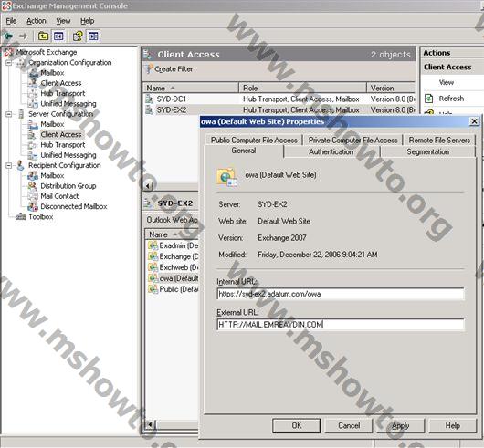Click the Up one level toolbar icon
Screen dimensions: 484x448
tap(43, 36)
